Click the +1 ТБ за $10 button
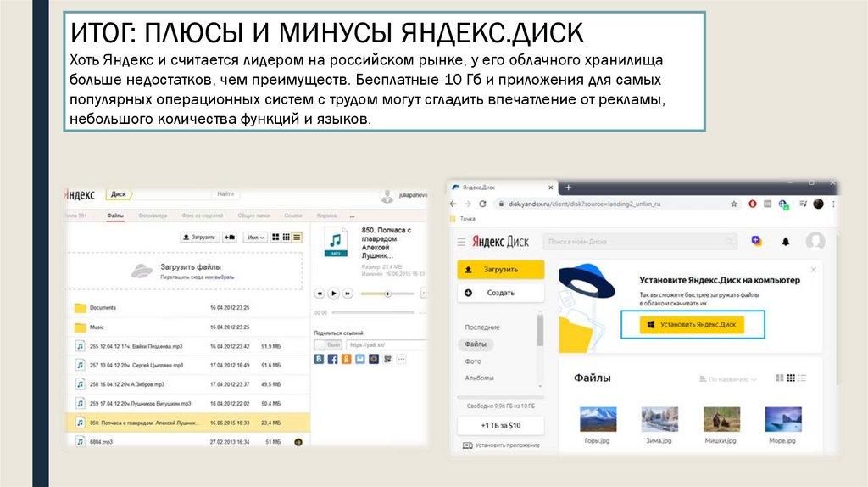This screenshot has width=868, height=487. (500, 425)
